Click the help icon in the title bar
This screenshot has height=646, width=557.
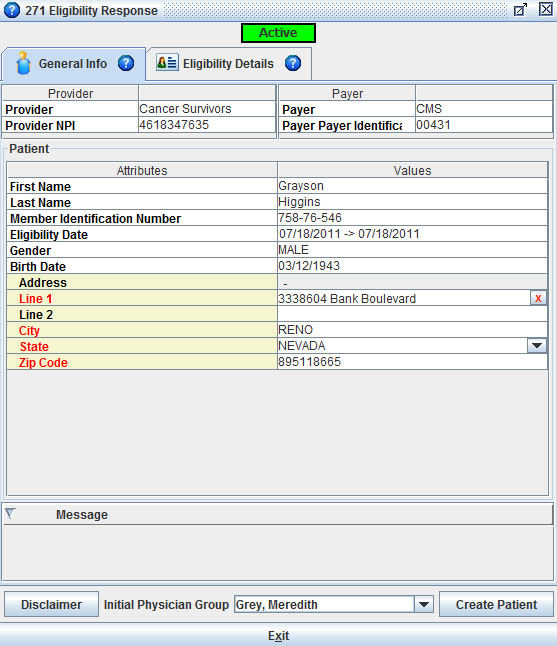click(12, 10)
